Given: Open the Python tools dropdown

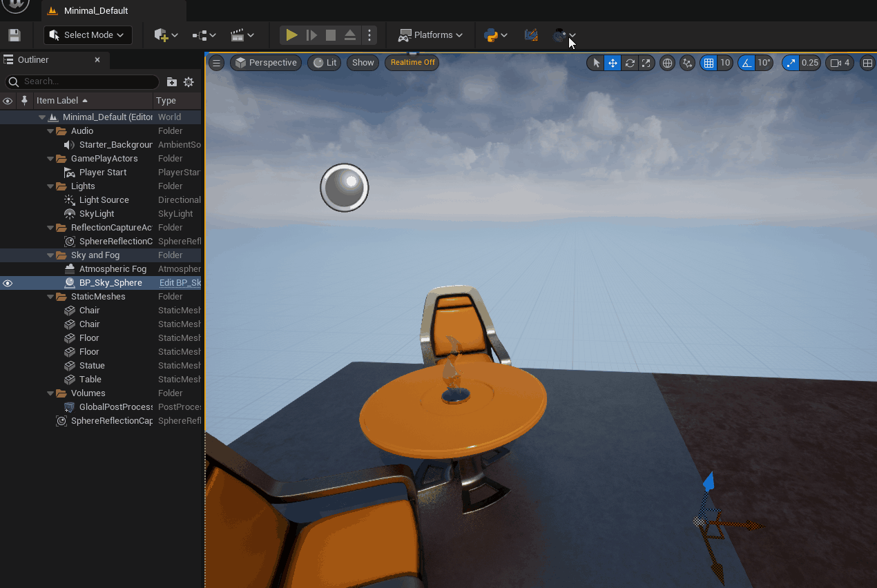Looking at the screenshot, I should point(496,35).
